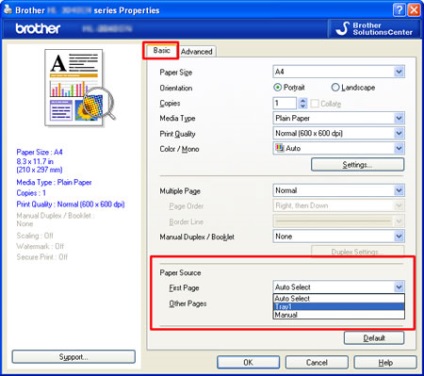Viewport: 424px width, 376px height.
Task: Increase copies with the spinner arrows
Action: tap(303, 100)
